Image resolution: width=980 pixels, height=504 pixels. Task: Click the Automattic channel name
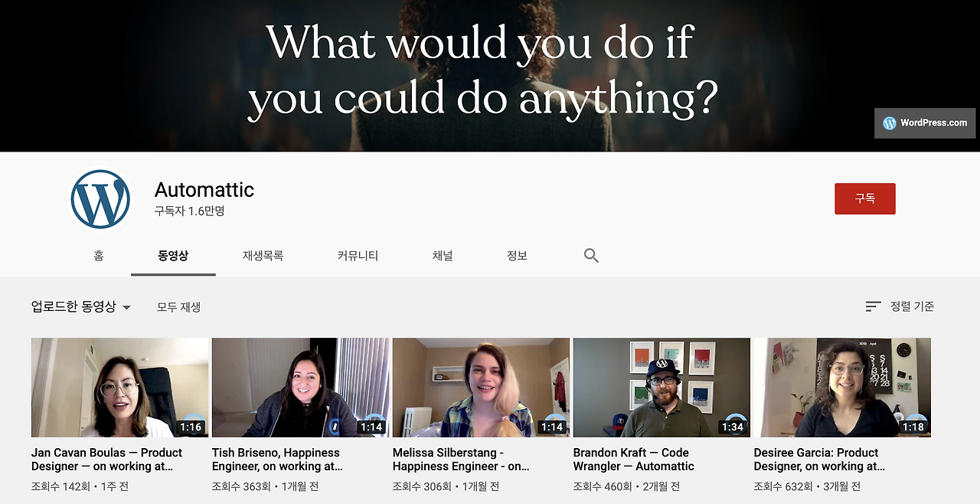[204, 190]
